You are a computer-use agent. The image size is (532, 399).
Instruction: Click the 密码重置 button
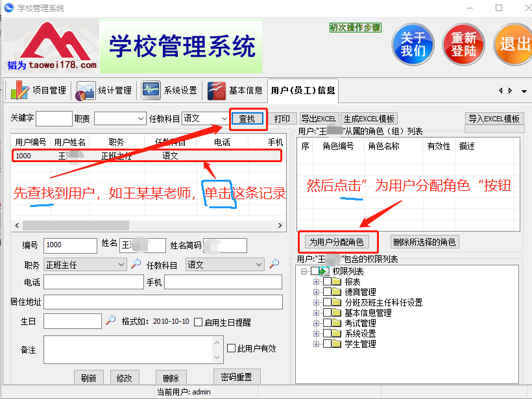pos(237,377)
